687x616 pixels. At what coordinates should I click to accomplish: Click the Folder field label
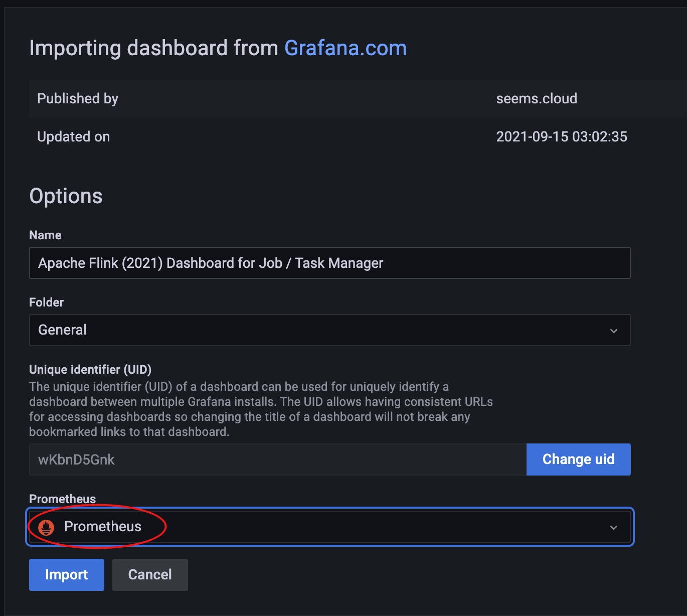tap(47, 302)
